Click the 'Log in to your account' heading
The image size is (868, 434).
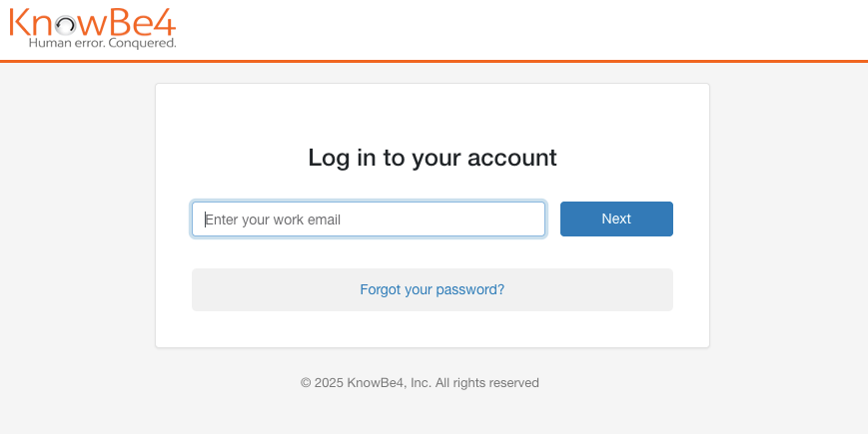tap(432, 158)
